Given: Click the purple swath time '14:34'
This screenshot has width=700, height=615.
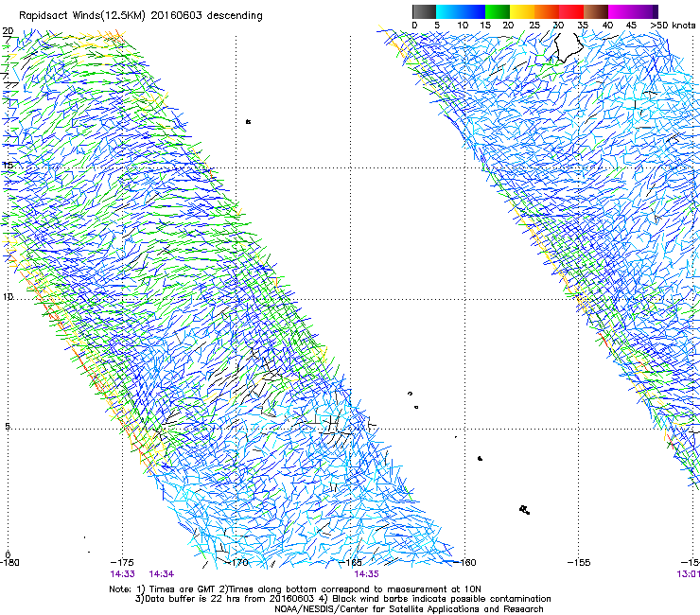Looking at the screenshot, I should coord(162,574).
